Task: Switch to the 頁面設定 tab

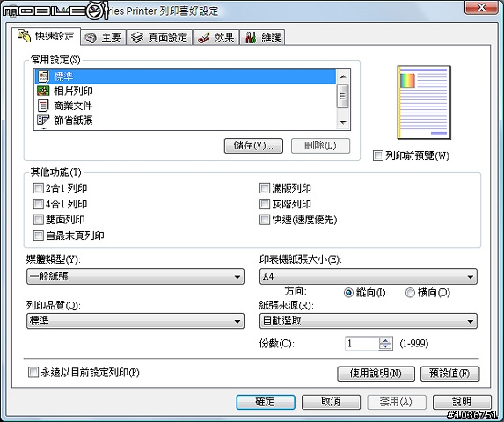Action: 159,38
